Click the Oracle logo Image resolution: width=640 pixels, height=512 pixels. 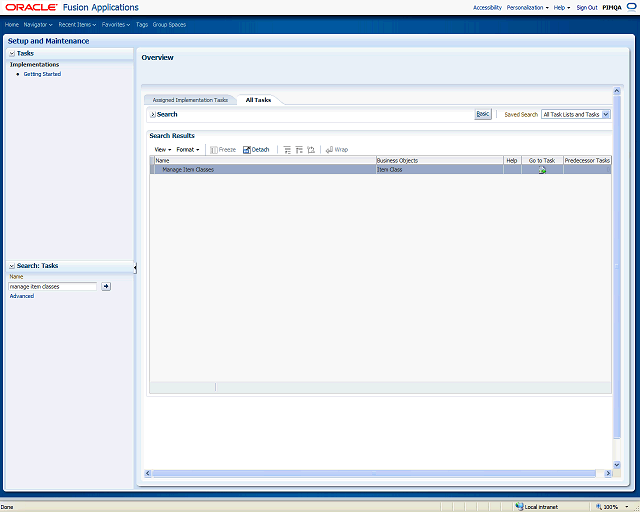coord(32,8)
